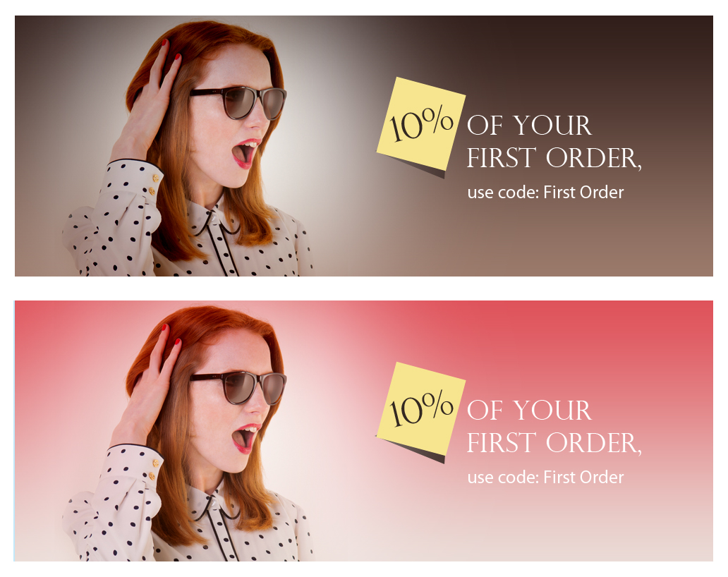Screen dimensions: 728x577
Task: Click "FIRST ORDER," headline on the pink banner
Action: (554, 443)
